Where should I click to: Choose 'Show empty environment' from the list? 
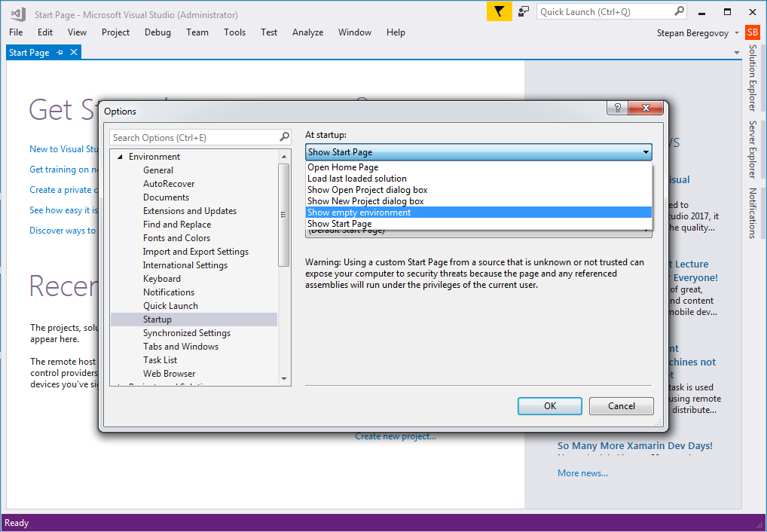(x=359, y=212)
